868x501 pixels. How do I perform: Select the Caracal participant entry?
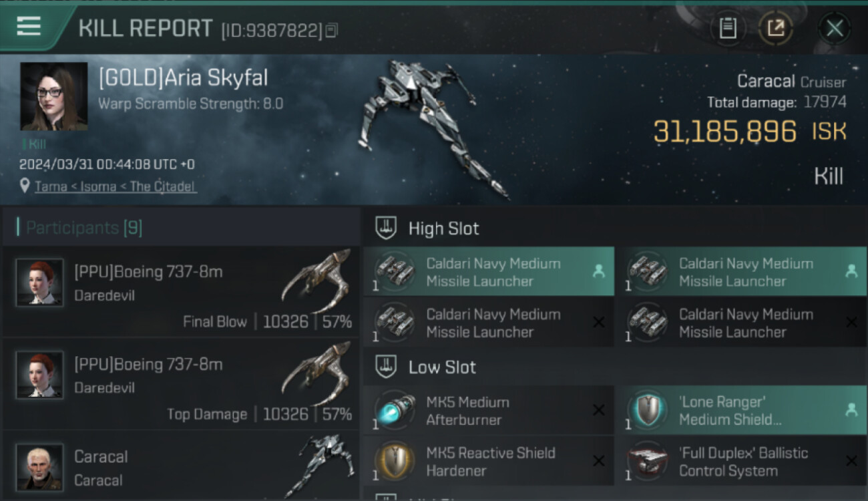click(181, 466)
